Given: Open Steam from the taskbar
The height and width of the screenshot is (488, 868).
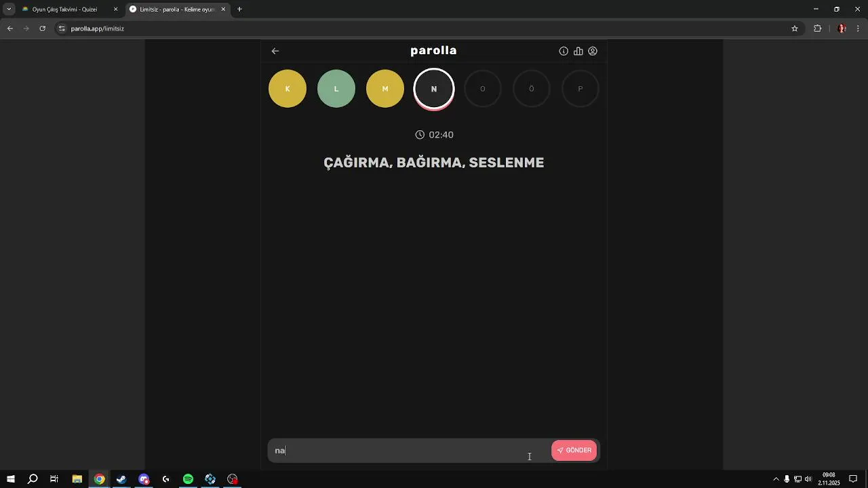Looking at the screenshot, I should (x=121, y=479).
